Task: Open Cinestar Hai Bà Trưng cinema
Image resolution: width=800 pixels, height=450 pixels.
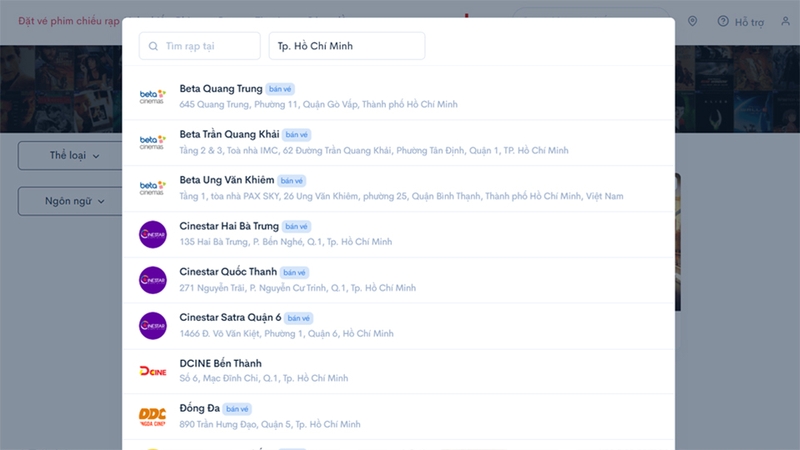Action: click(x=229, y=226)
